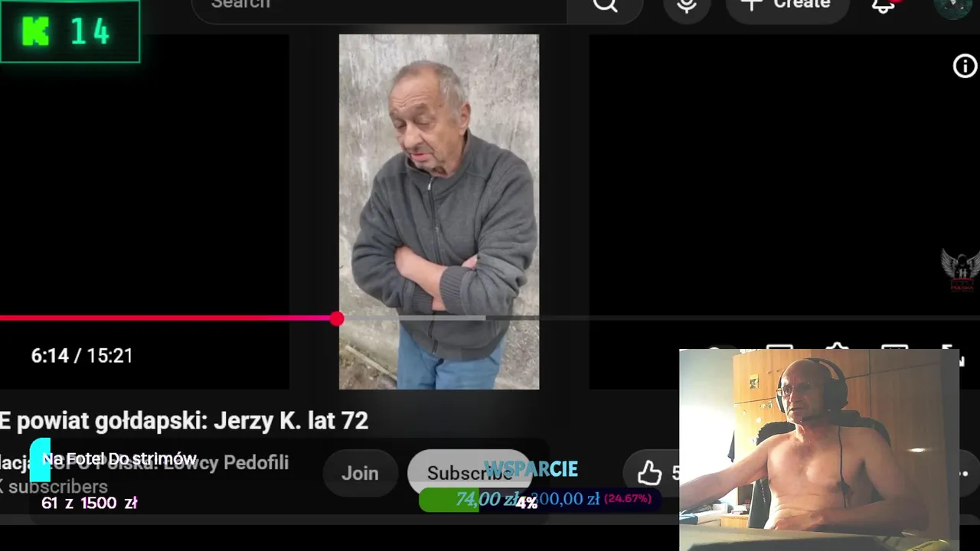Open the Łowcy Pedofili channel link

(144, 462)
